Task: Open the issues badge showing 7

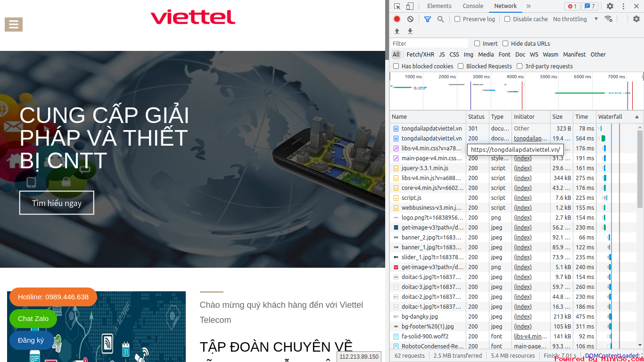Action: pyautogui.click(x=589, y=6)
